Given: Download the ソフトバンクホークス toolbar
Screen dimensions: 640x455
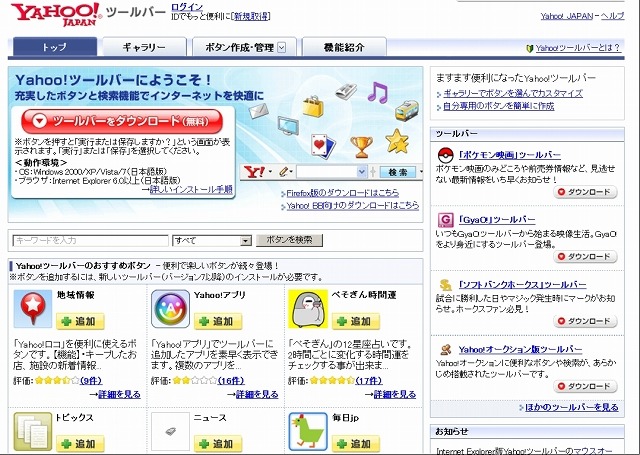Looking at the screenshot, I should pyautogui.click(x=585, y=322).
